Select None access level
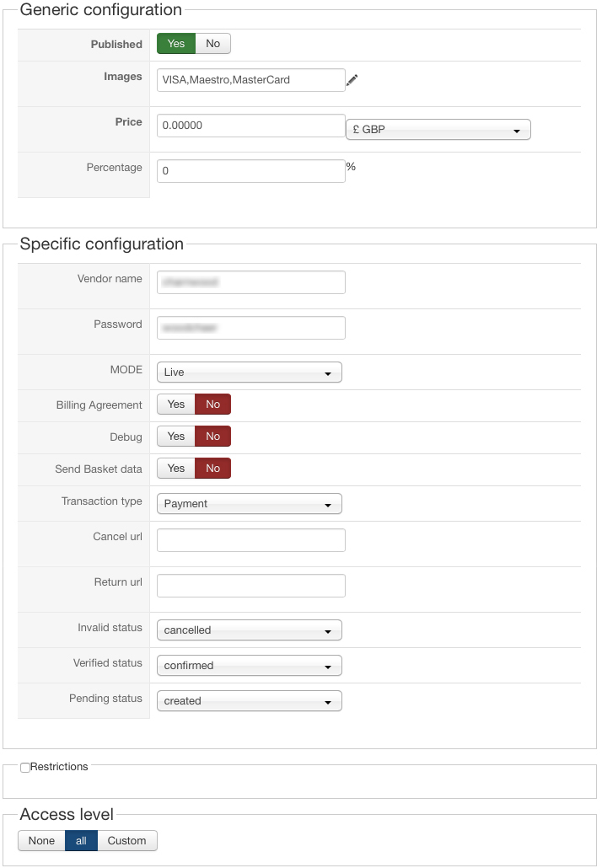This screenshot has width=602, height=868. (41, 841)
